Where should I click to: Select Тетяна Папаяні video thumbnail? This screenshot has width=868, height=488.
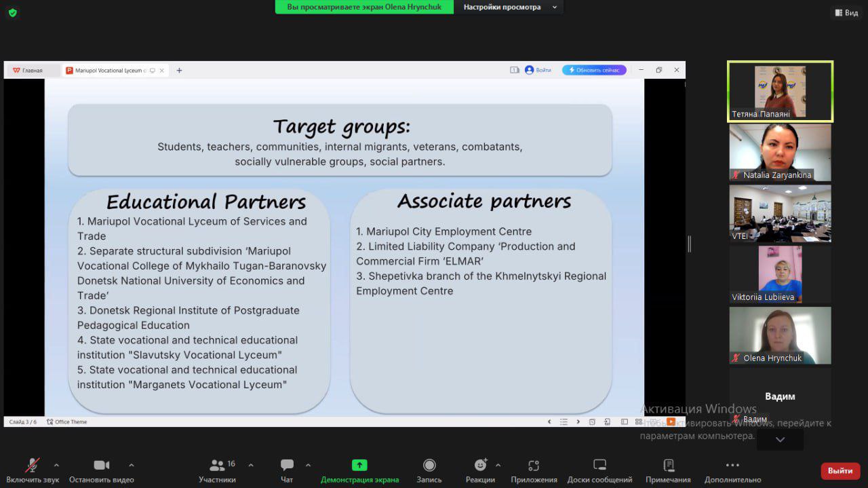coord(780,92)
